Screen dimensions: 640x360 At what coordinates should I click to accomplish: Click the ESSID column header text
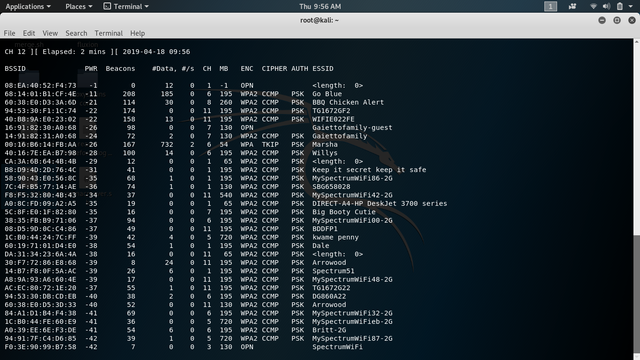pyautogui.click(x=323, y=69)
